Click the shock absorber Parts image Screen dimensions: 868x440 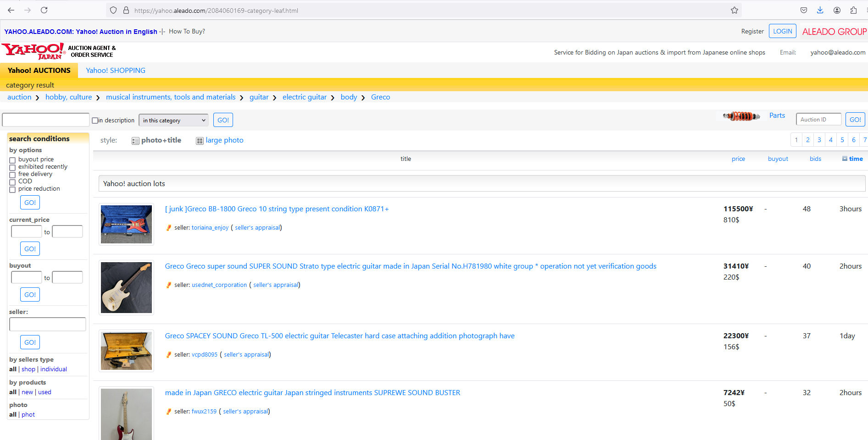(x=741, y=116)
